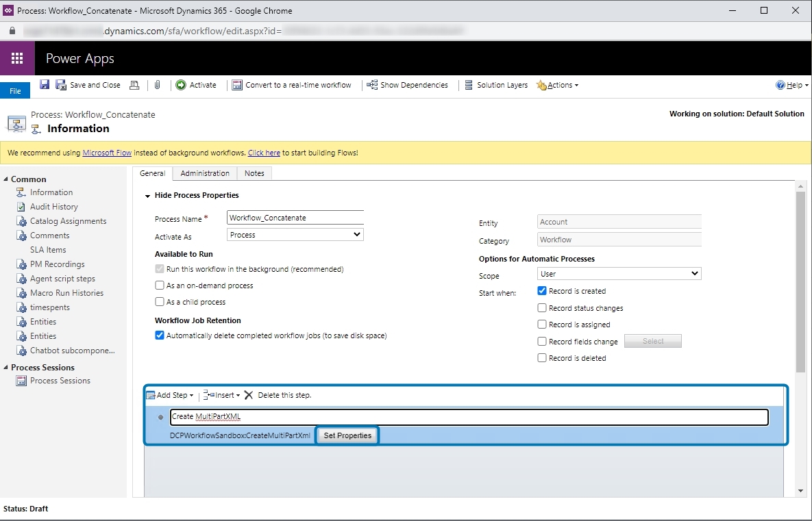Open the Scope dropdown
Viewport: 812px width, 521px height.
coord(619,273)
